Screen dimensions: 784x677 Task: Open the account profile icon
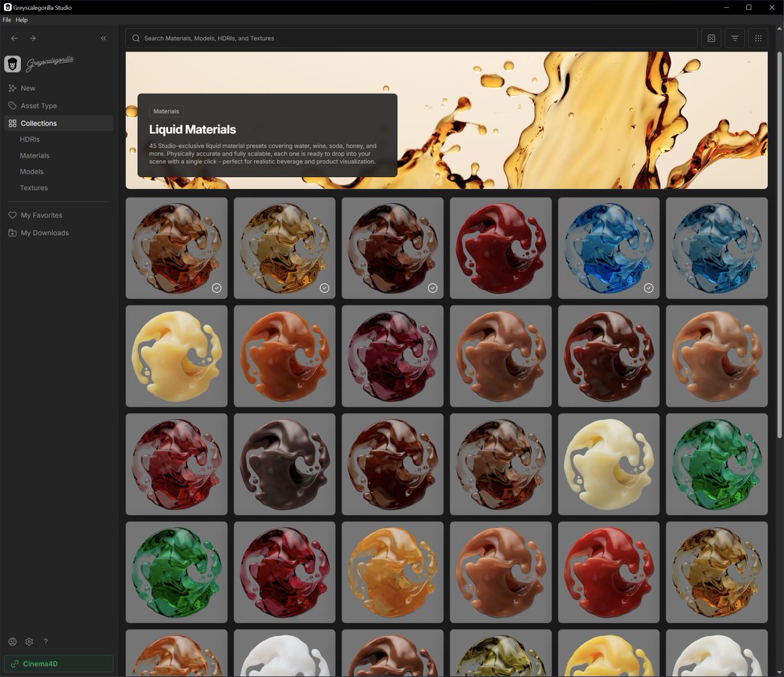pyautogui.click(x=12, y=642)
